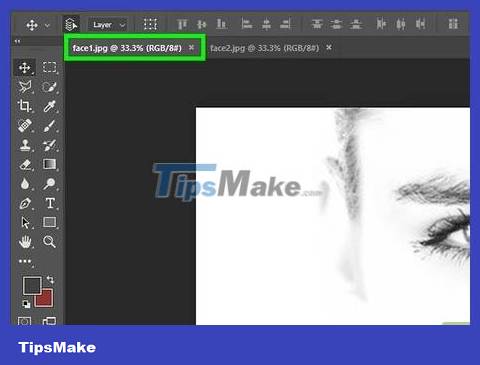The width and height of the screenshot is (480, 365).
Task: Activate the Clone Stamp tool
Action: tap(25, 145)
